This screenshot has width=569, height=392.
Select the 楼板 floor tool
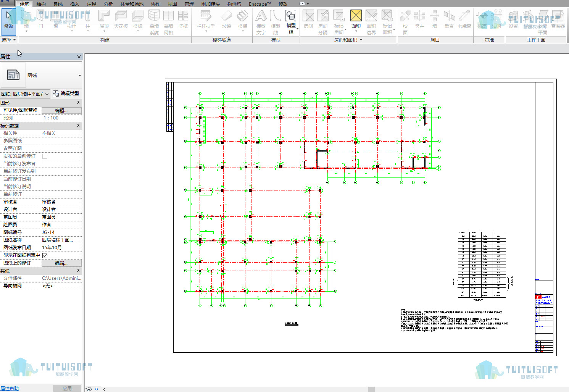pos(138,21)
